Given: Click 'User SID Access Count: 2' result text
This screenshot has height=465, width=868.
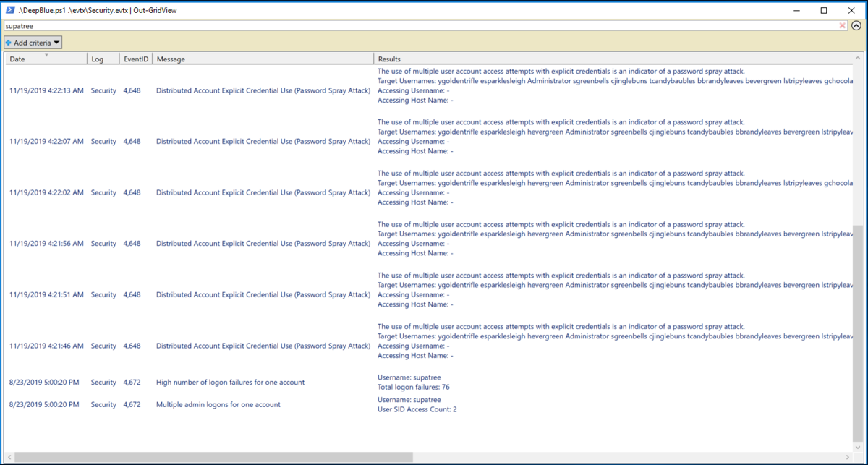Looking at the screenshot, I should click(x=417, y=409).
